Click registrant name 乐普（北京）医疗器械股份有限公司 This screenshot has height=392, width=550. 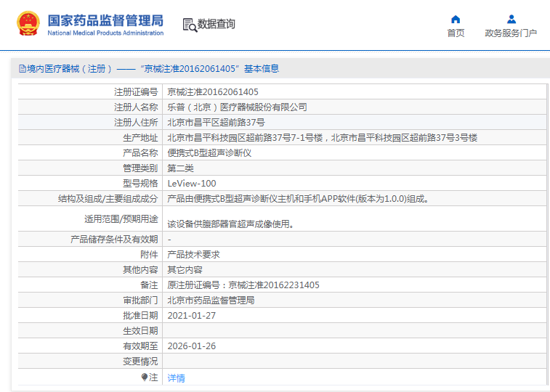(x=237, y=107)
